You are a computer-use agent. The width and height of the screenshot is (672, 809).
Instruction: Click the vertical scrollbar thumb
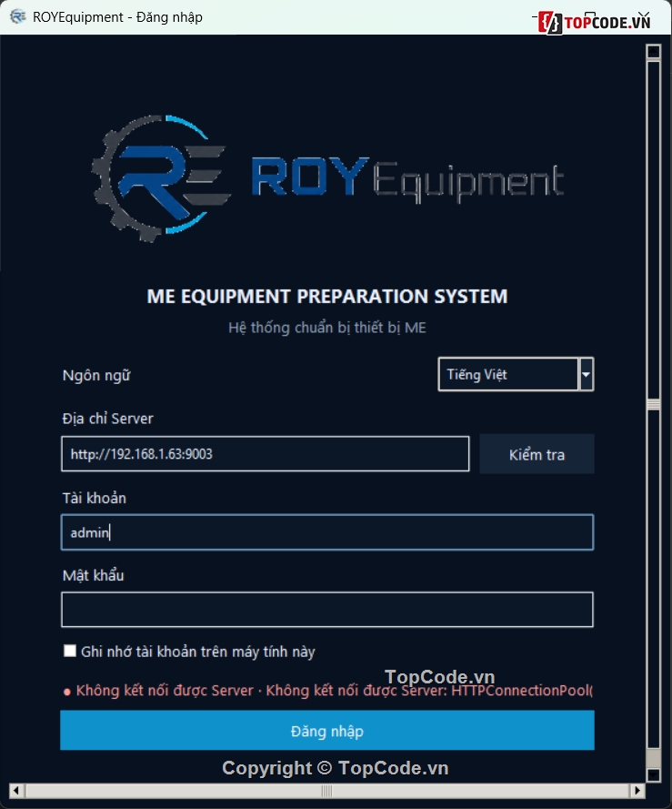654,404
